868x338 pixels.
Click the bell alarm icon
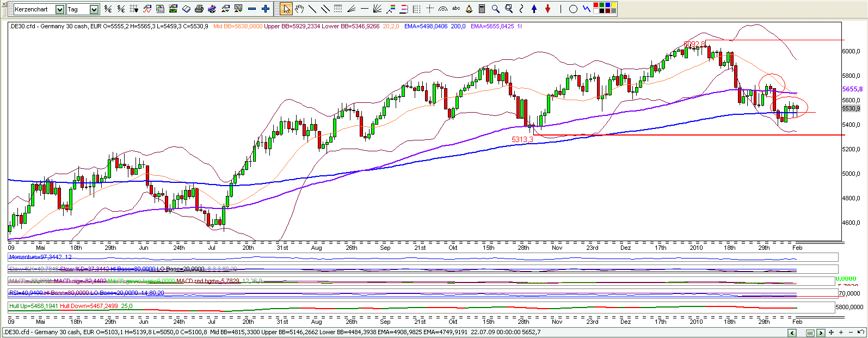point(469,9)
